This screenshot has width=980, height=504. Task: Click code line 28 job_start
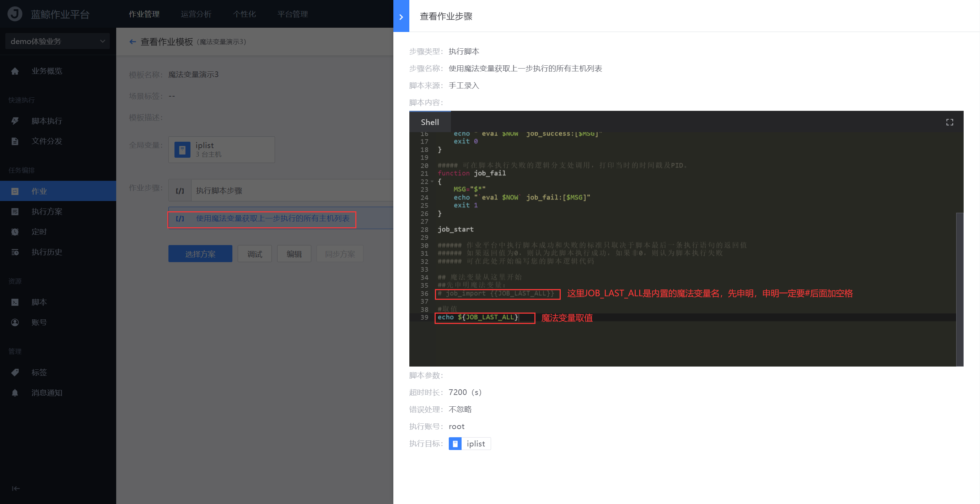coord(456,229)
